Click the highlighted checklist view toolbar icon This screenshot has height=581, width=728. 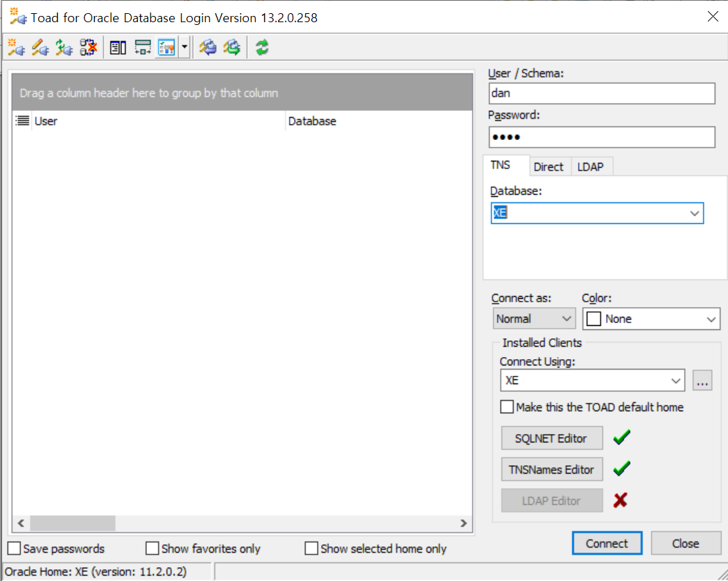pyautogui.click(x=166, y=47)
